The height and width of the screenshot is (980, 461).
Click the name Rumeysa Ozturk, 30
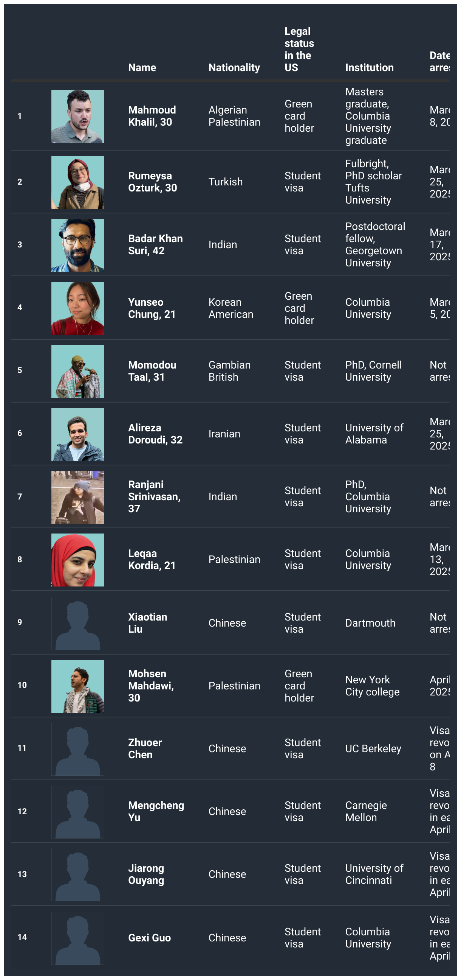[152, 182]
